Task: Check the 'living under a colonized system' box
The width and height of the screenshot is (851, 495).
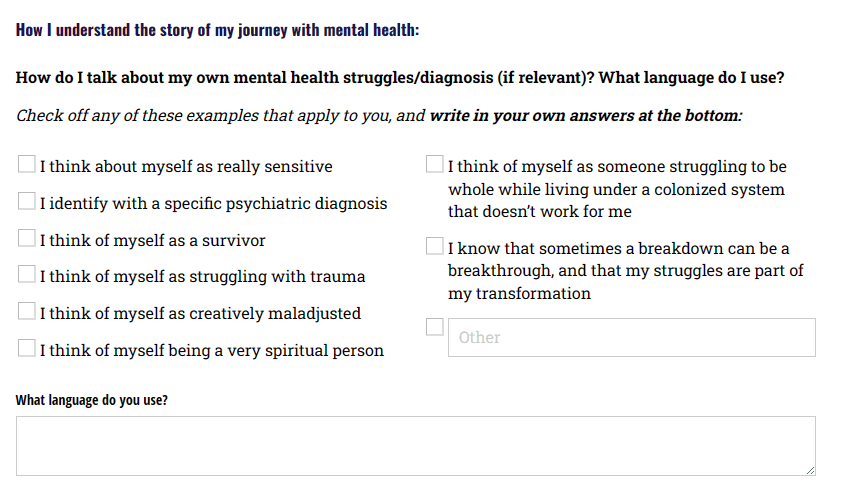Action: [x=435, y=165]
